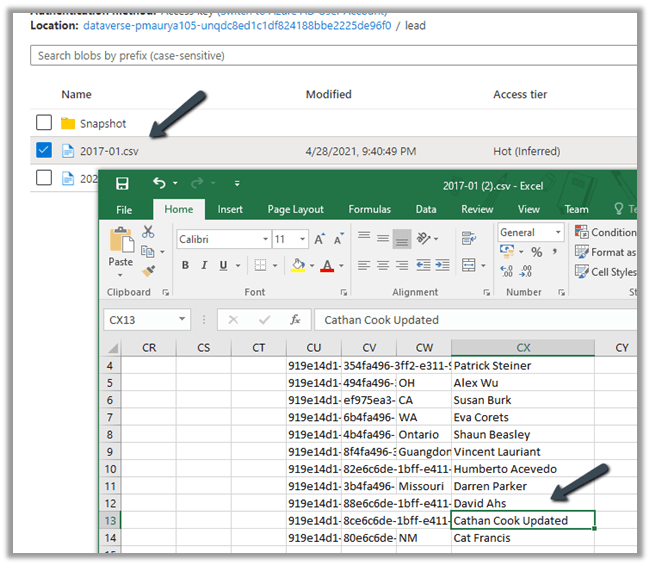Uncheck the 2017-01.csv checkbox
The height and width of the screenshot is (566, 650).
click(x=43, y=151)
